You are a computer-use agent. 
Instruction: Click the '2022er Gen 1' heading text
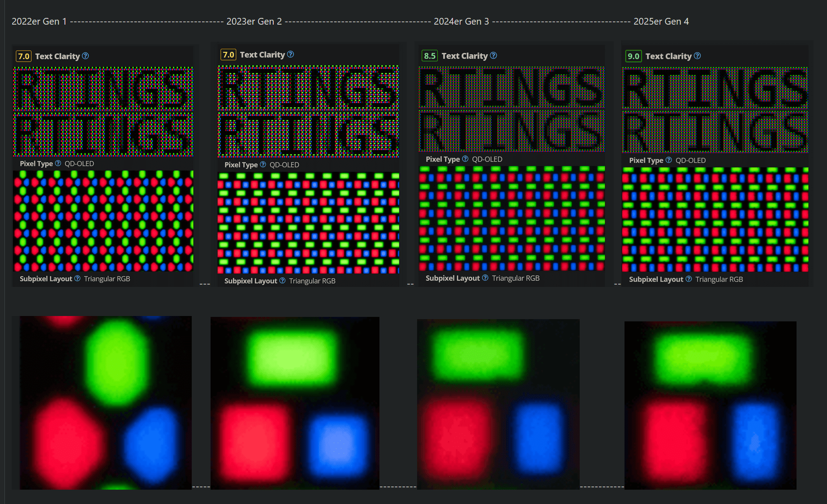point(39,21)
